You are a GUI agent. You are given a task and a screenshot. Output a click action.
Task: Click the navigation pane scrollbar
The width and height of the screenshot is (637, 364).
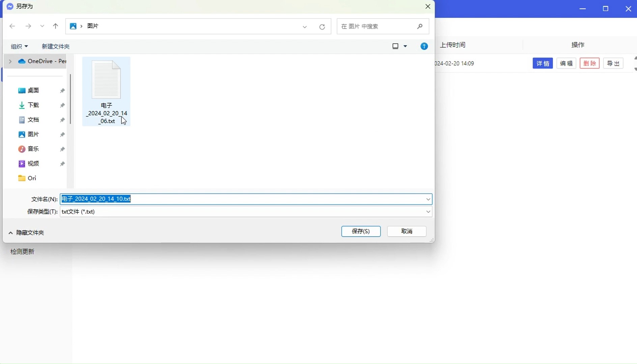tap(70, 98)
